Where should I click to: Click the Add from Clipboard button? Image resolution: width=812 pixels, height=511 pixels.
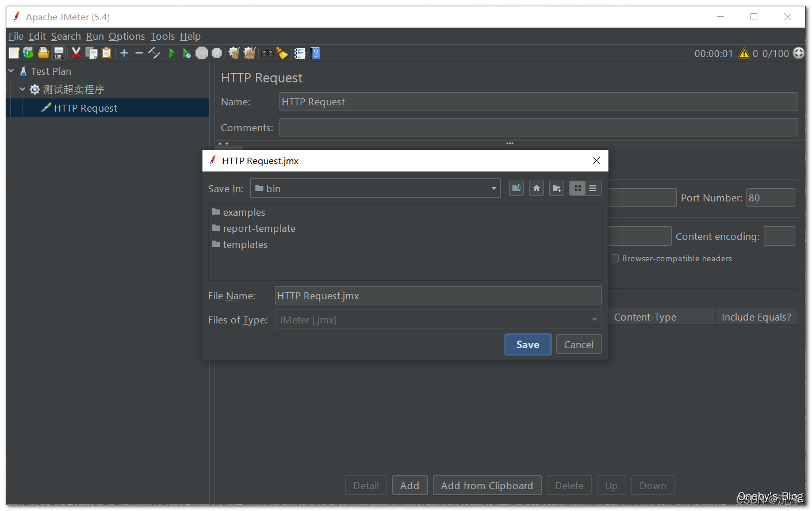click(x=487, y=486)
